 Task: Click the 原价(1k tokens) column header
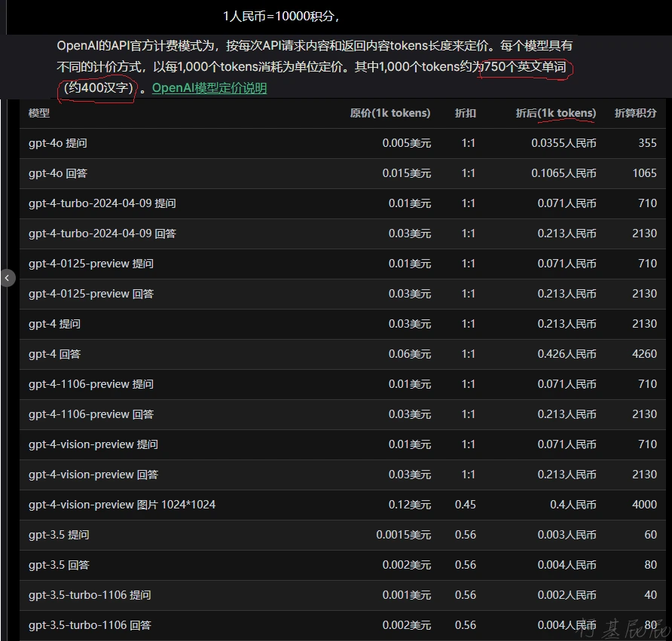coord(390,113)
